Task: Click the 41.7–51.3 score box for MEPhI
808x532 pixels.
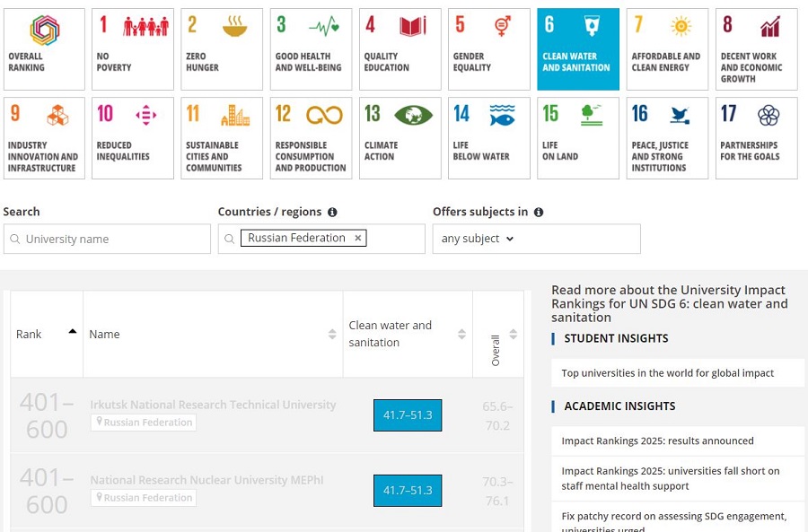Action: (x=408, y=491)
